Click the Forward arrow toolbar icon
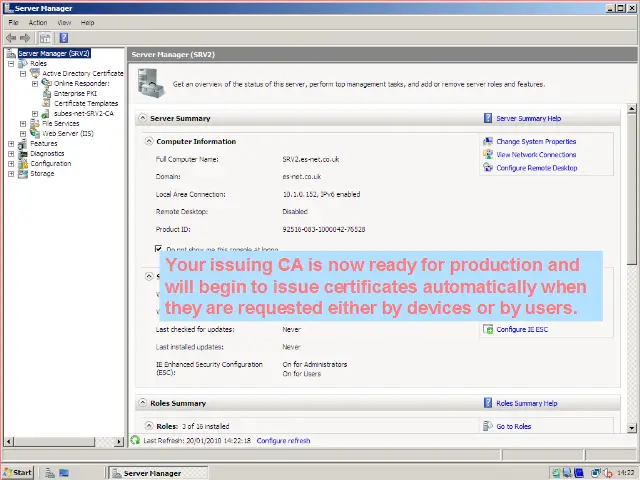 point(25,38)
